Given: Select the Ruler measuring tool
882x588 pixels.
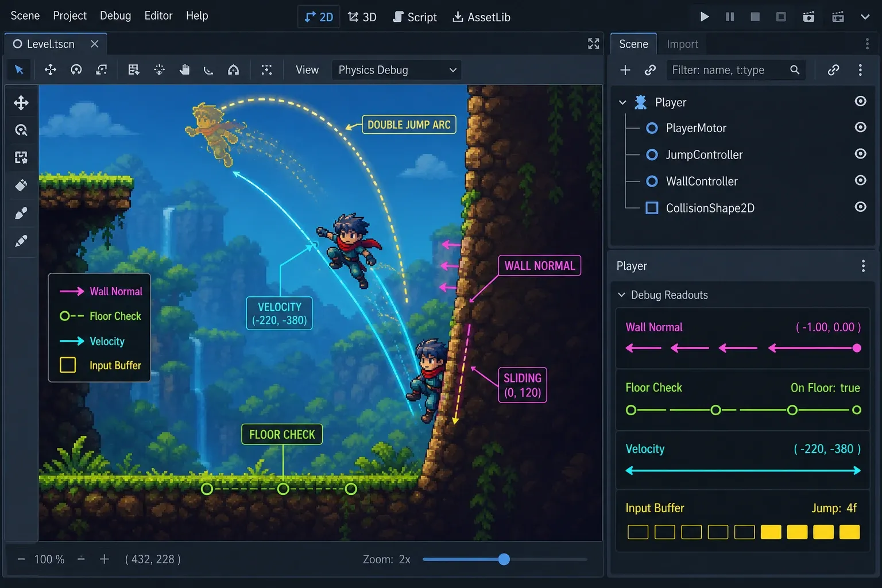Looking at the screenshot, I should [x=208, y=69].
